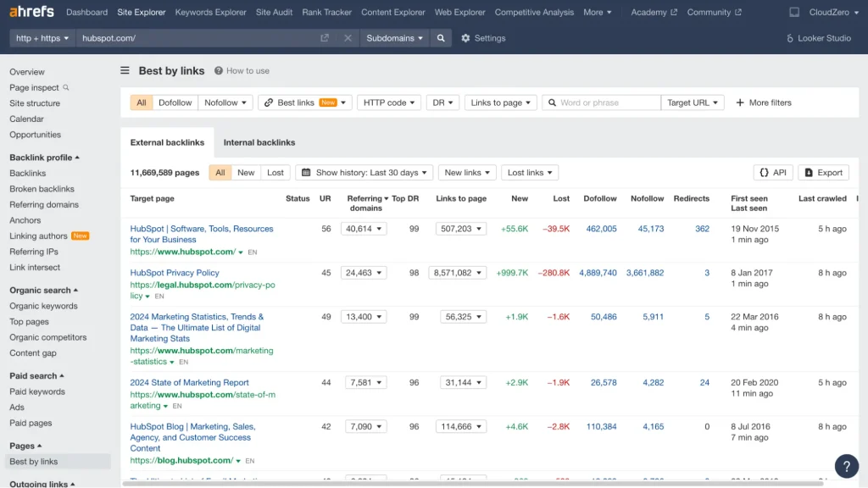Open the Show history: Last 30 days dropdown
The width and height of the screenshot is (868, 488).
pyautogui.click(x=364, y=172)
